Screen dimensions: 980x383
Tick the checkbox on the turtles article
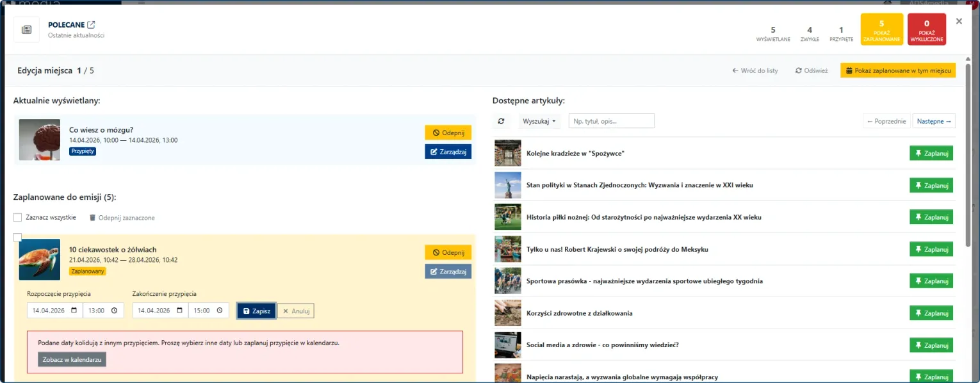(x=18, y=238)
